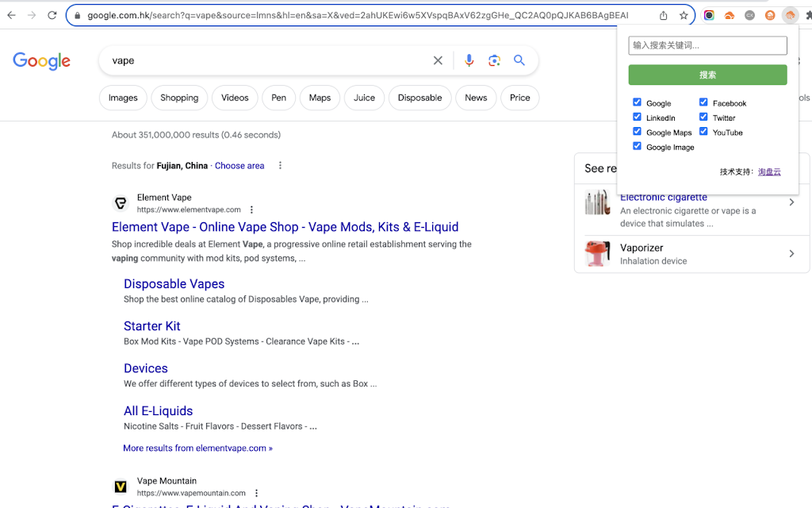Go back with the browser back arrow
The height and width of the screenshot is (508, 812).
tap(11, 16)
